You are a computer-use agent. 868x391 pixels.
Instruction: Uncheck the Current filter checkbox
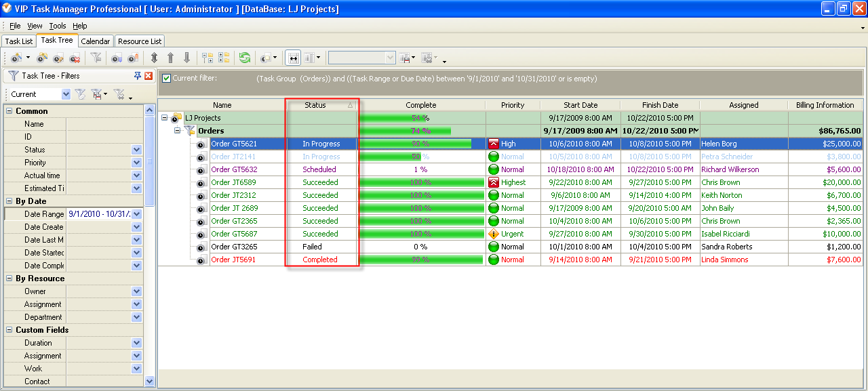click(x=167, y=79)
